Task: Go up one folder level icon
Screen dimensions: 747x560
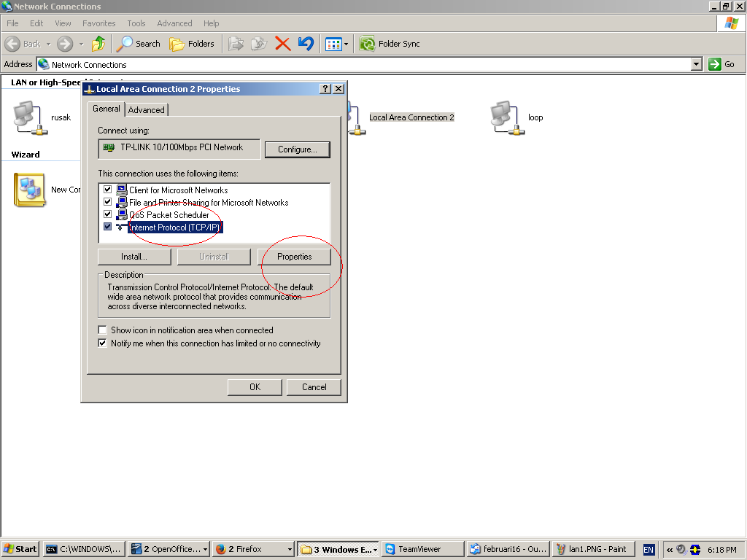Action: tap(98, 44)
